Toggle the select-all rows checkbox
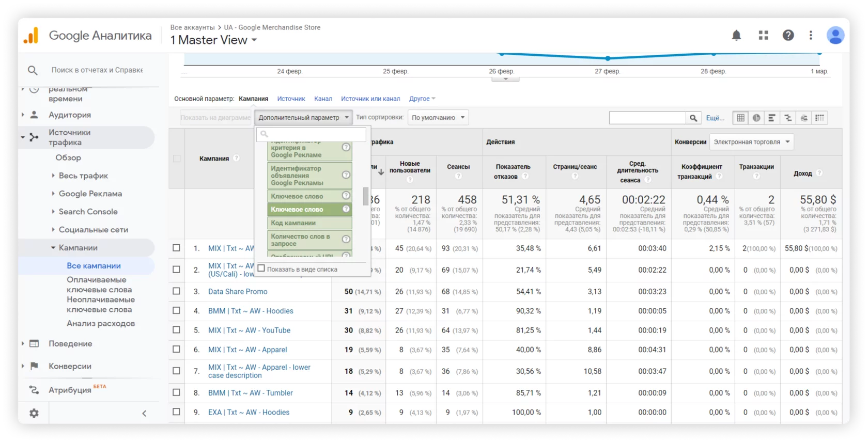This screenshot has height=442, width=868. pyautogui.click(x=177, y=159)
